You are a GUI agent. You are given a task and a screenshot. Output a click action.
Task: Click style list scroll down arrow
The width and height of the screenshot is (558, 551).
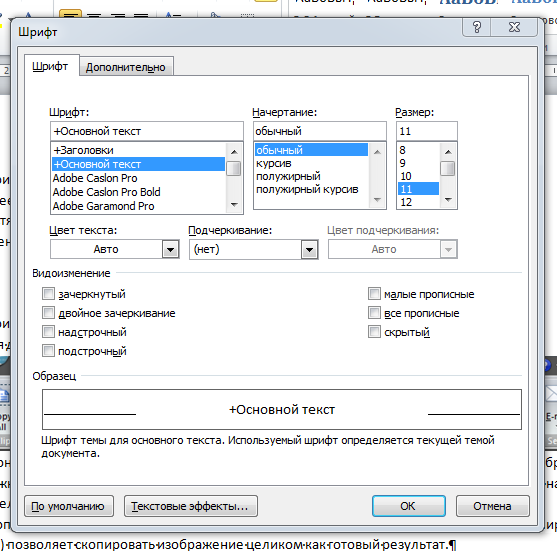click(377, 200)
